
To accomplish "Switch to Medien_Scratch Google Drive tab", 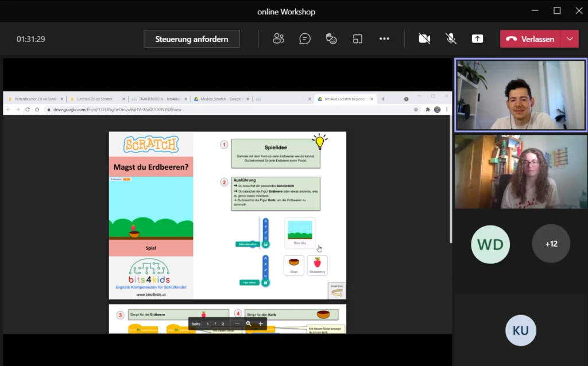I will (221, 99).
